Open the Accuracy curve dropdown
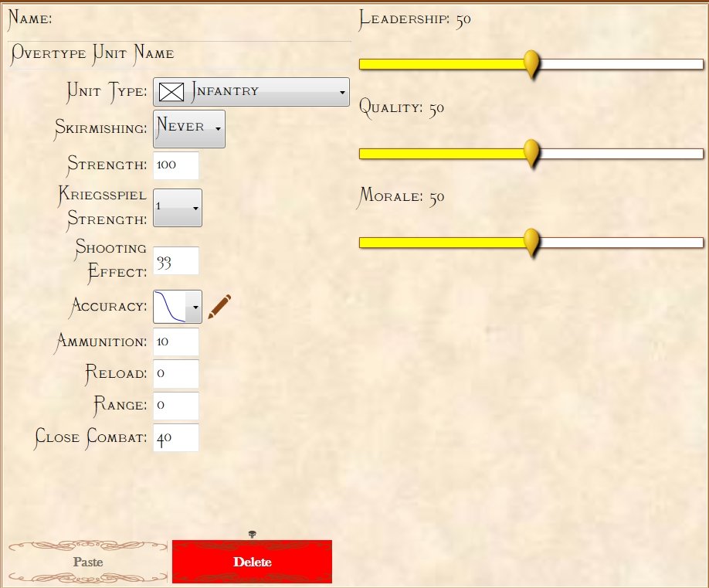This screenshot has height=588, width=709. click(178, 307)
